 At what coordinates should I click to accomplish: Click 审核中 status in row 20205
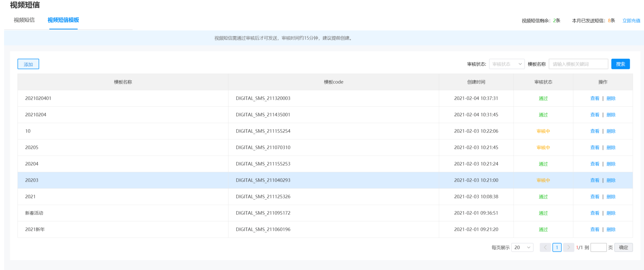tap(543, 147)
